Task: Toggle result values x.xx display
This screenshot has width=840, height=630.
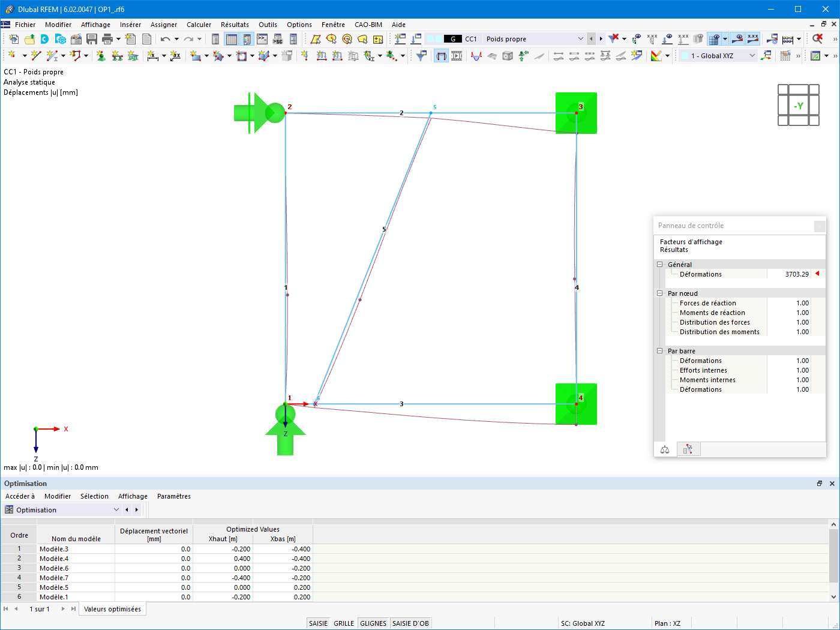Action: point(752,39)
